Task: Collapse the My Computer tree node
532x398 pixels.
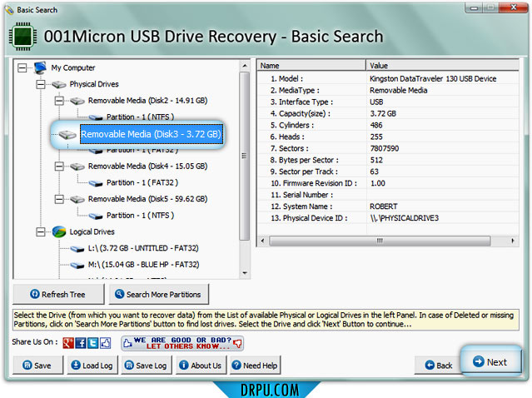Action: (22, 68)
